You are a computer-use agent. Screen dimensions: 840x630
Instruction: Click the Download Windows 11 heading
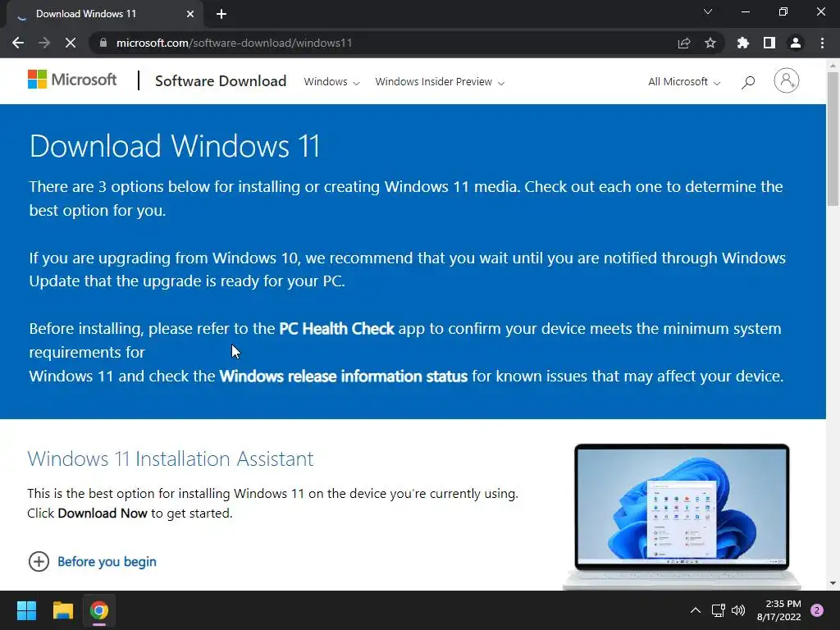pyautogui.click(x=175, y=146)
